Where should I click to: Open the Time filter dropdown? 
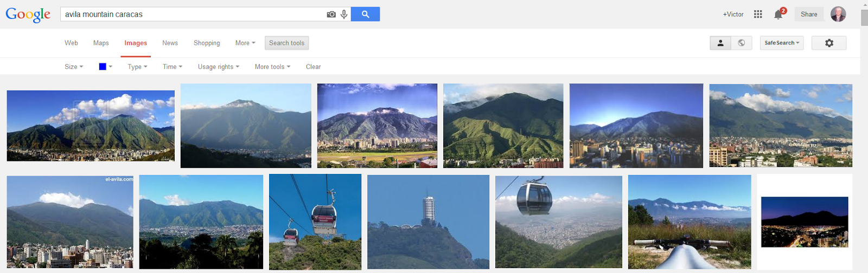[173, 67]
